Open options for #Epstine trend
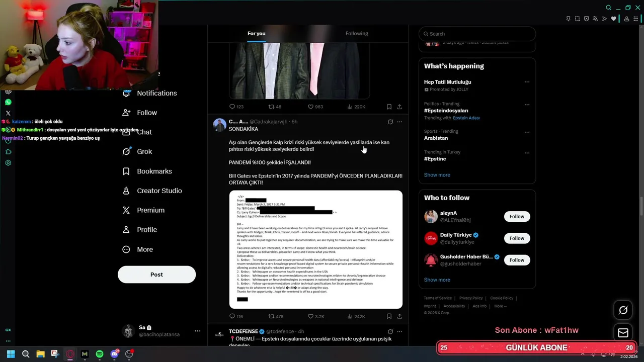644x362 pixels. coord(527,152)
